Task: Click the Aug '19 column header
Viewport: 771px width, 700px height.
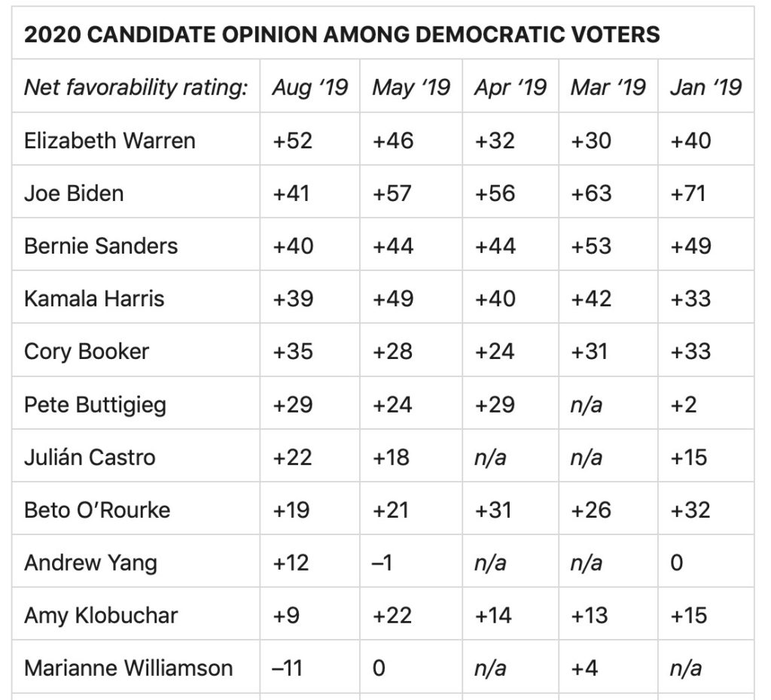Action: click(x=310, y=87)
